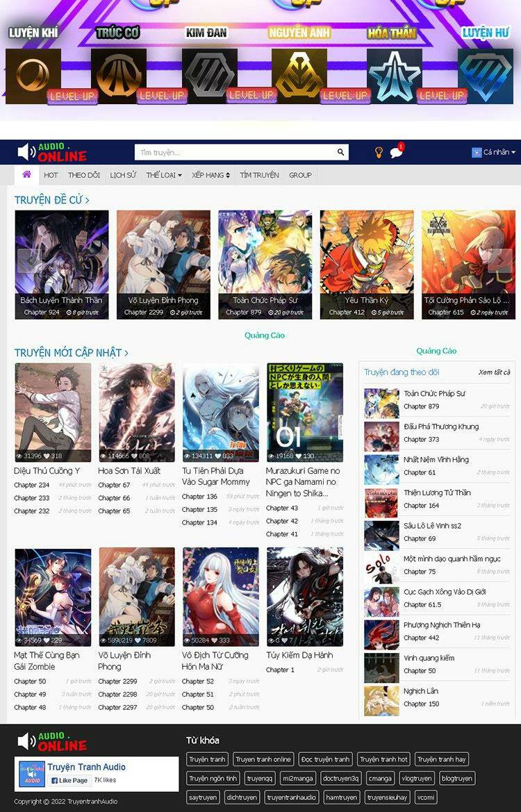Screen dimensions: 521x812
Task: Click the Tìm truyện search input field
Action: (235, 152)
